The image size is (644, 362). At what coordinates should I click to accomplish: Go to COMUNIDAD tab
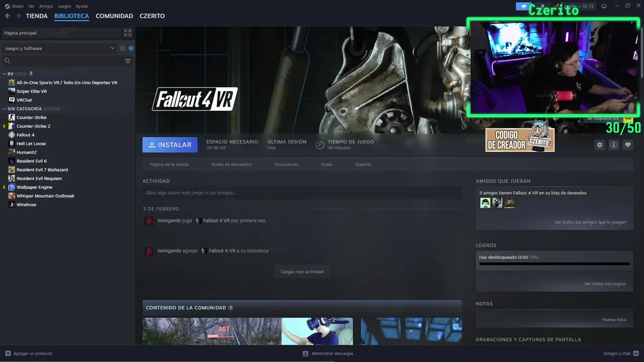click(114, 16)
